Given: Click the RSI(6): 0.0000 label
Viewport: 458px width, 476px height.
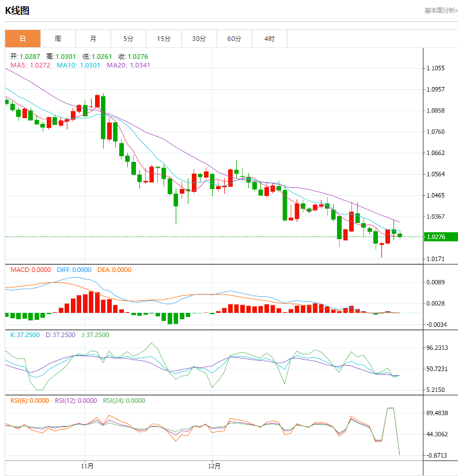Looking at the screenshot, I should click(x=30, y=401).
